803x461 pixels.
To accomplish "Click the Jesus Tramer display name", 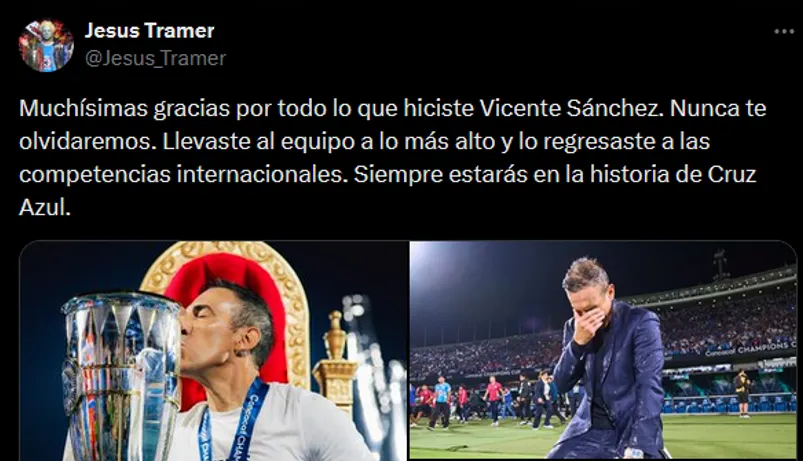I will click(150, 31).
